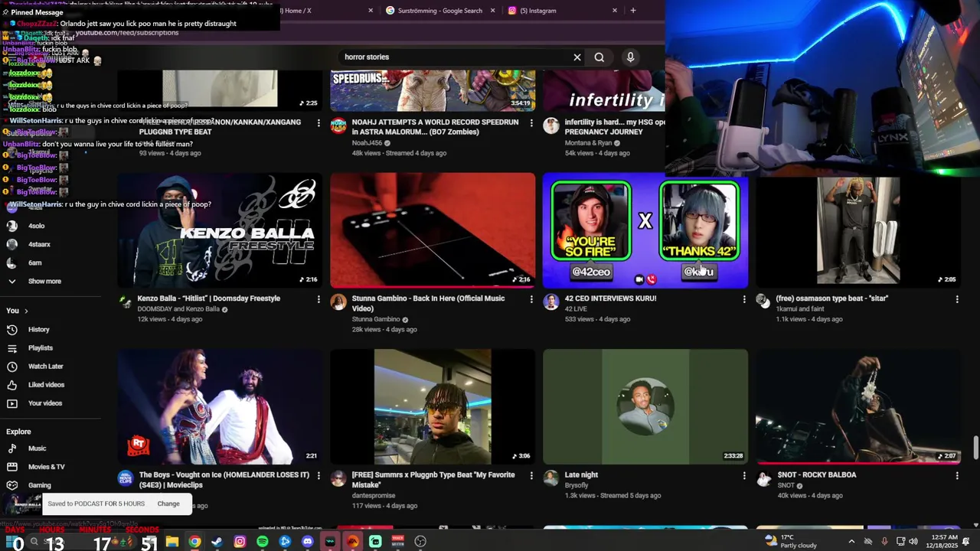Screen dimensions: 980x551
Task: Open Stunna Gambino channel avatar
Action: [338, 302]
